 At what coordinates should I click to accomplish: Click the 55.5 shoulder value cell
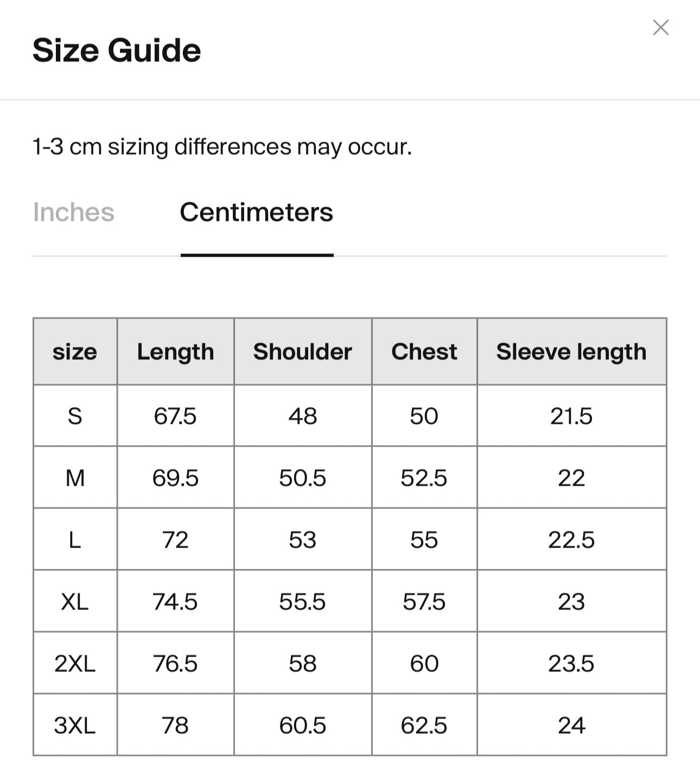click(303, 602)
